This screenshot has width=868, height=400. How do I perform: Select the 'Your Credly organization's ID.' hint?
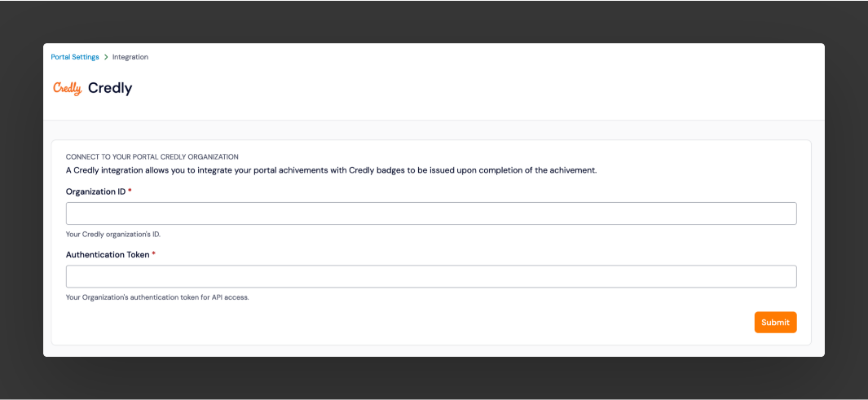[x=113, y=234]
